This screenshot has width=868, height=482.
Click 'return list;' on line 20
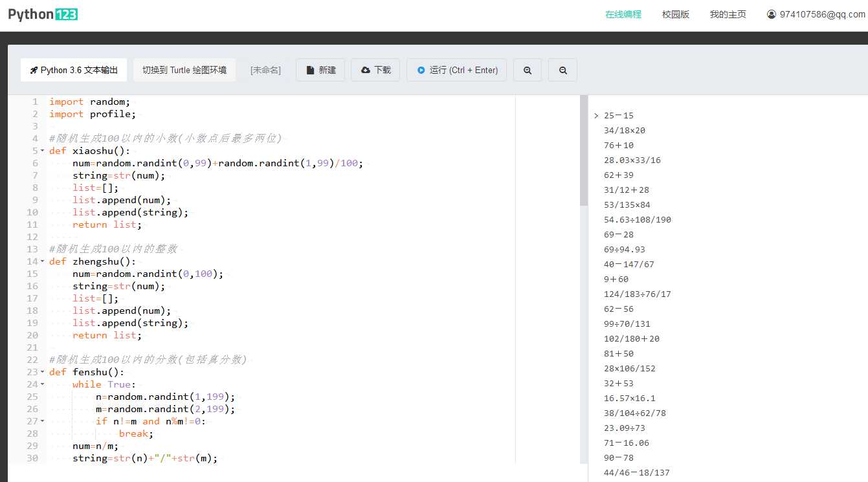click(x=107, y=335)
